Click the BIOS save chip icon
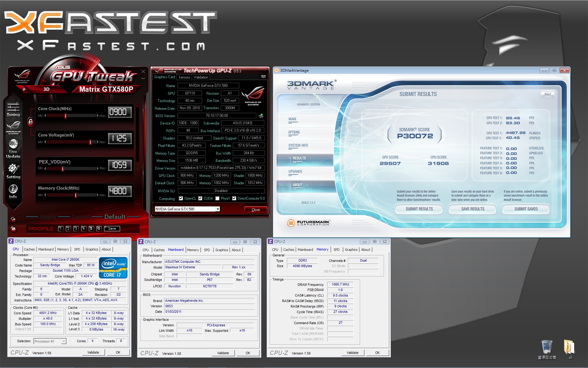This screenshot has width=588, height=368. tap(261, 116)
